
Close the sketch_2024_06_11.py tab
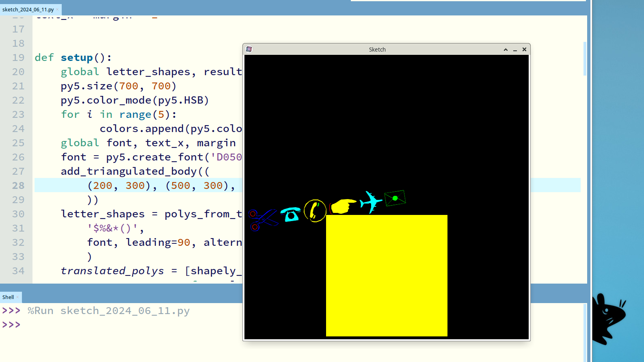tap(57, 9)
